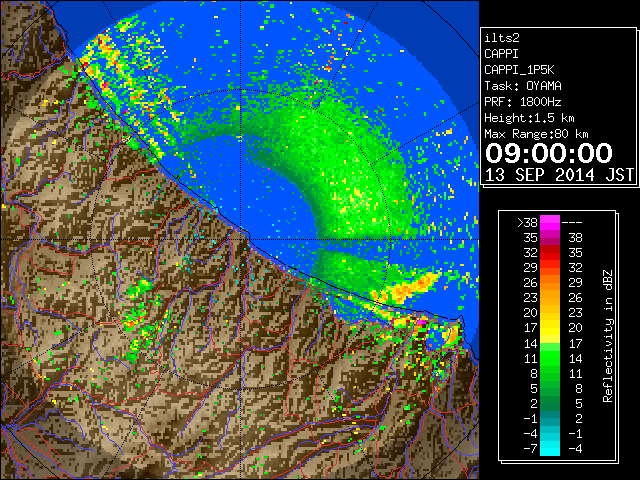Click the 'PRF: 1800Hz' line
Screen dimensions: 640x480
(x=522, y=102)
